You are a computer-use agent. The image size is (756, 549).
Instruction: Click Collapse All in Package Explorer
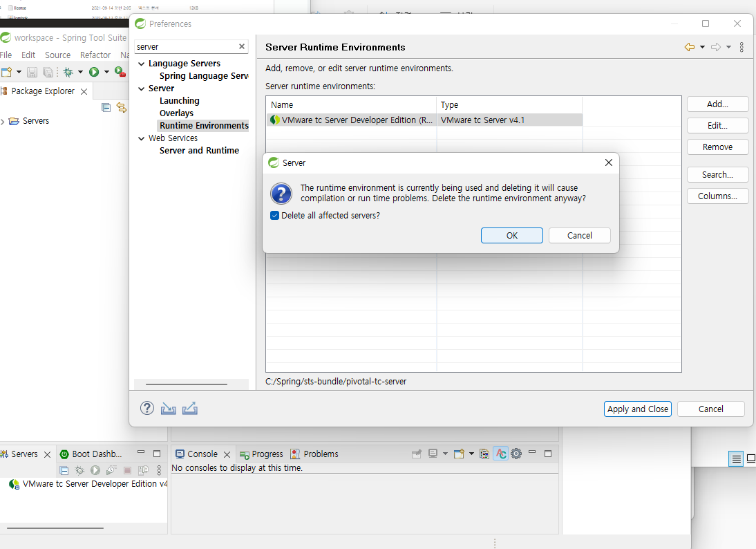coord(106,108)
